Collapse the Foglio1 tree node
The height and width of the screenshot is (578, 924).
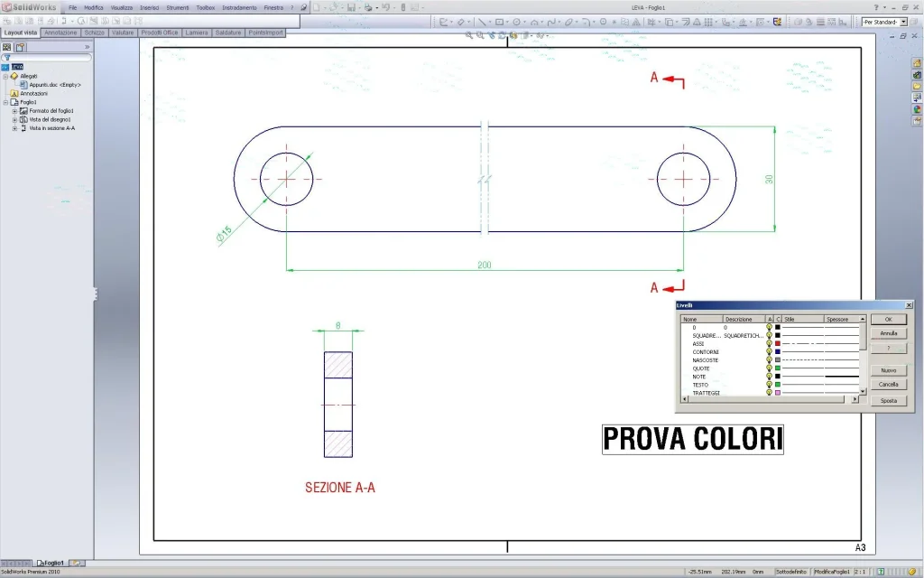pyautogui.click(x=6, y=102)
